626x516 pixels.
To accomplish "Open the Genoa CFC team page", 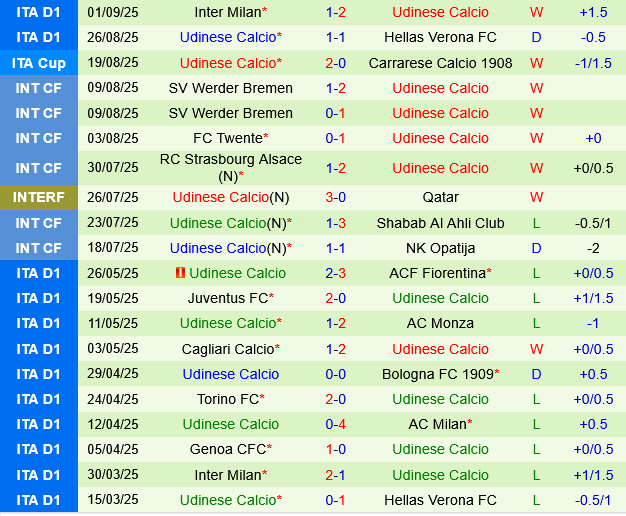I will [x=227, y=449].
